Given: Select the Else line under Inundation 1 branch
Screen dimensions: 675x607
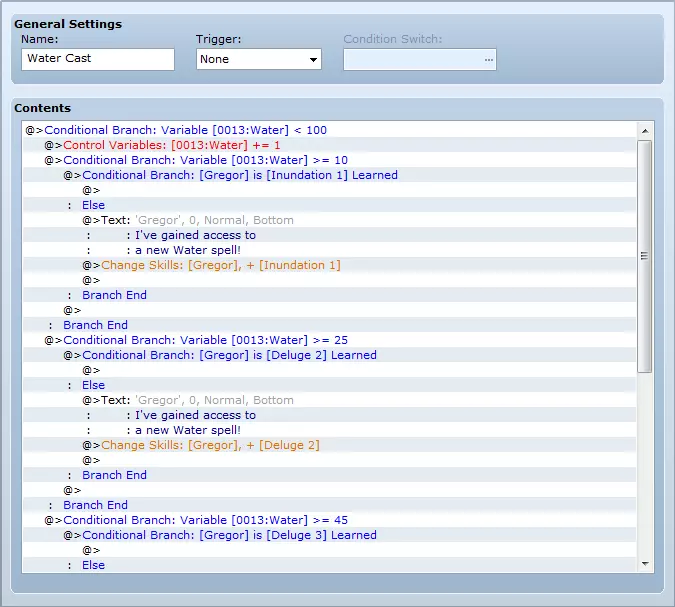Looking at the screenshot, I should [x=330, y=205].
